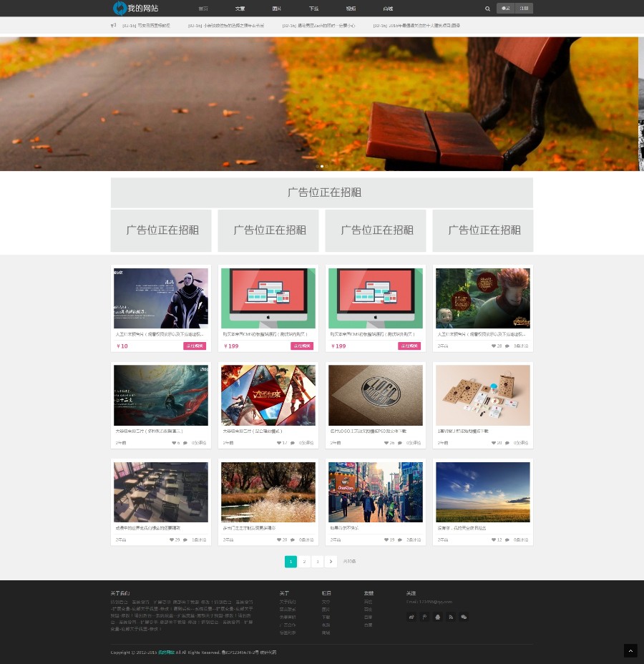Open the 下载 nav item in header
This screenshot has width=644, height=664.
point(313,9)
